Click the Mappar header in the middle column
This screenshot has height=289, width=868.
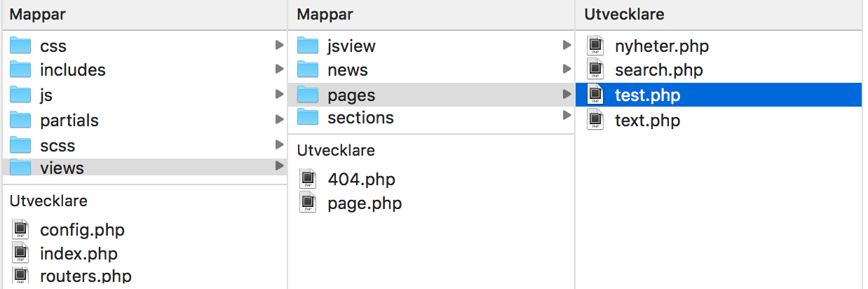pyautogui.click(x=325, y=15)
